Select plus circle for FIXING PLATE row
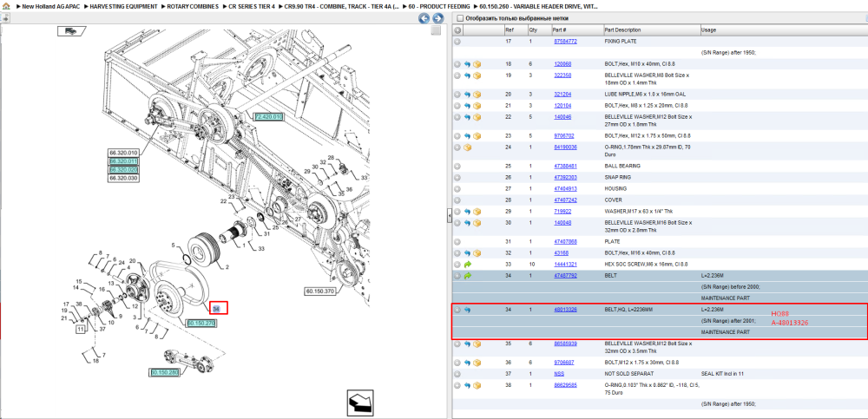 coord(457,42)
